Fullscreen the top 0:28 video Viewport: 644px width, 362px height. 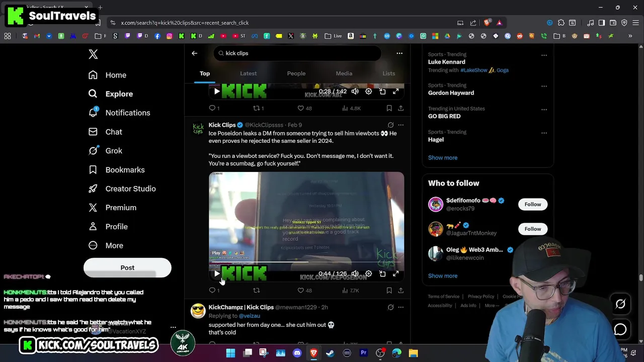click(396, 92)
